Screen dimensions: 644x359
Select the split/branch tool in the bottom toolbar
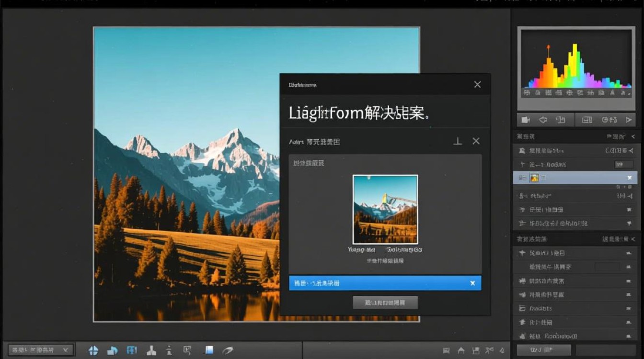tap(151, 349)
